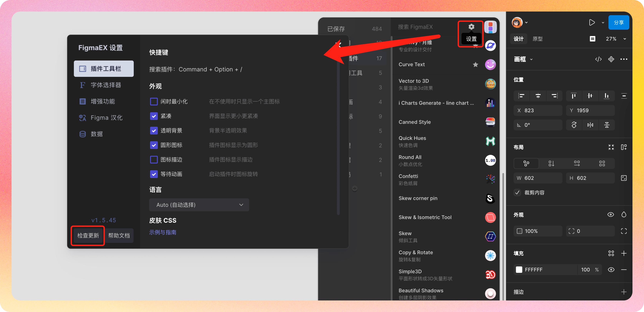Click the create component icon
The width and height of the screenshot is (644, 312).
point(611,59)
